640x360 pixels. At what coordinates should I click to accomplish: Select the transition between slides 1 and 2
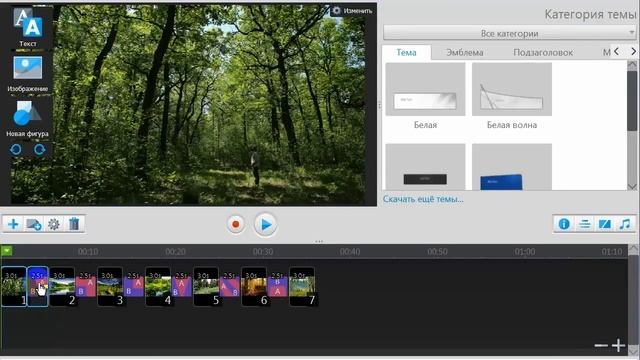[38, 287]
